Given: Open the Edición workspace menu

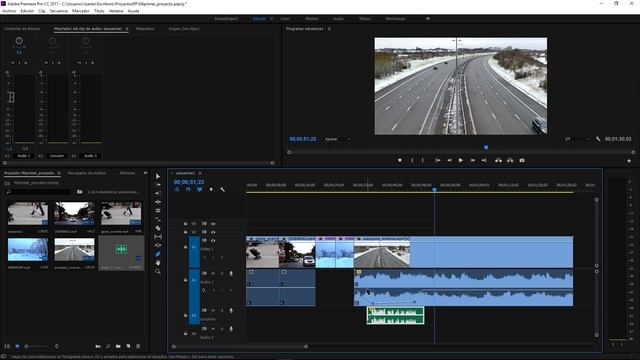Looking at the screenshot, I should click(x=272, y=19).
